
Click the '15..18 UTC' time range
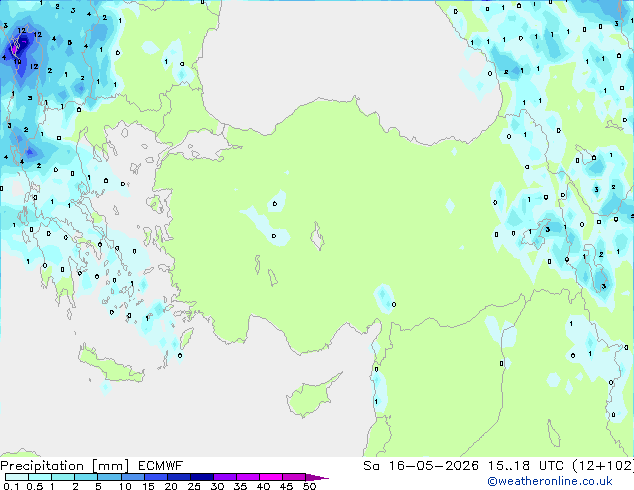[x=526, y=466]
